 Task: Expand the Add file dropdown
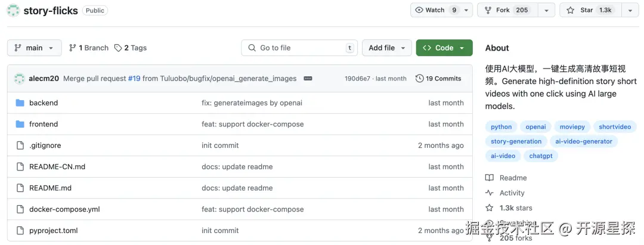(x=387, y=48)
